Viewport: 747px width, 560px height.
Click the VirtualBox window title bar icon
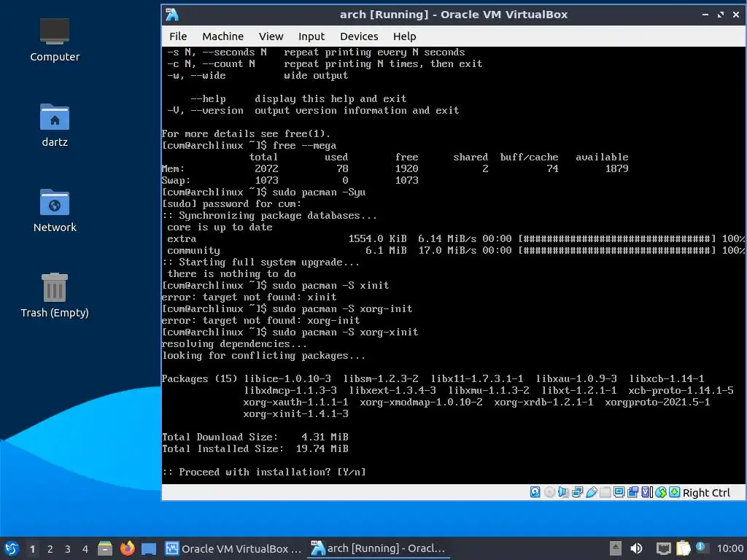pyautogui.click(x=172, y=15)
